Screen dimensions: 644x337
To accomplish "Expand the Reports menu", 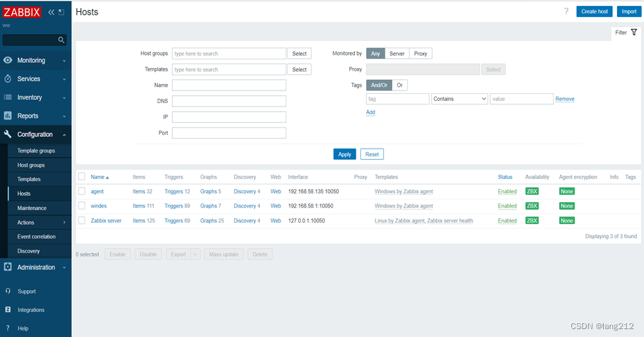I will (64, 116).
